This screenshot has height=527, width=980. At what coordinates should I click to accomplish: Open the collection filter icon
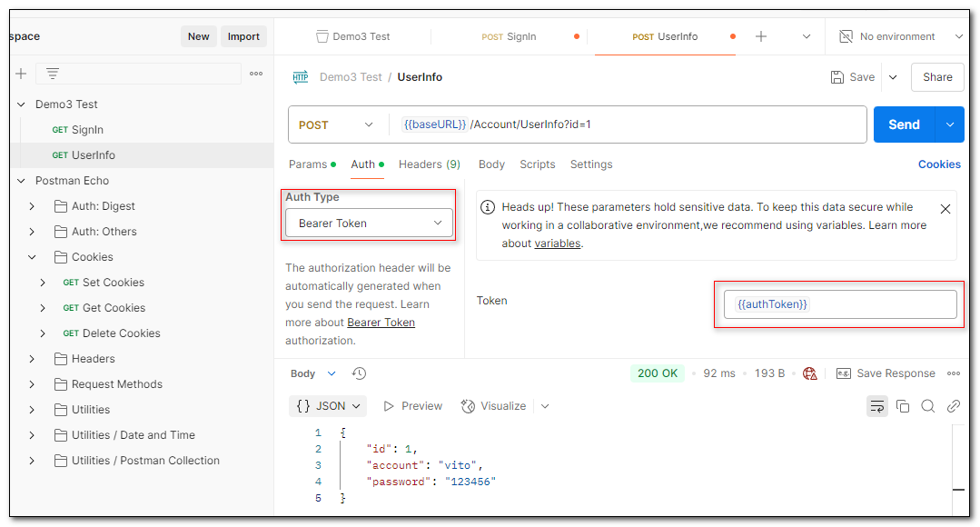[x=53, y=74]
